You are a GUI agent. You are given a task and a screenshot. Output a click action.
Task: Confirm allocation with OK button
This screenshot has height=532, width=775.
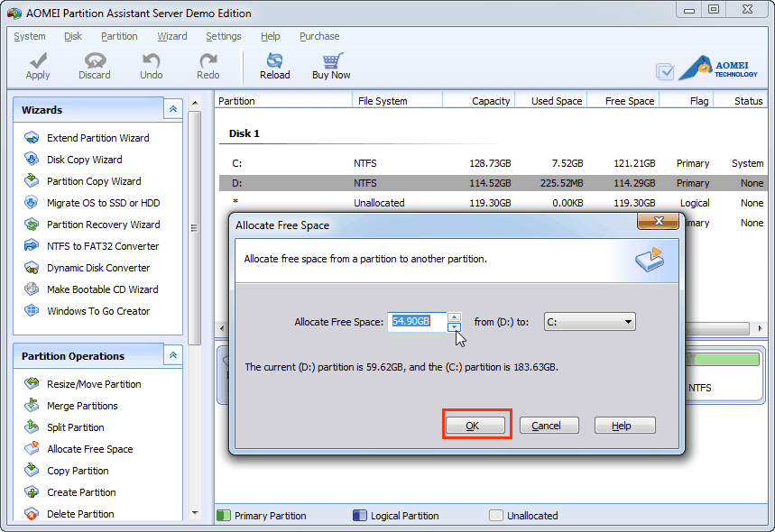475,426
